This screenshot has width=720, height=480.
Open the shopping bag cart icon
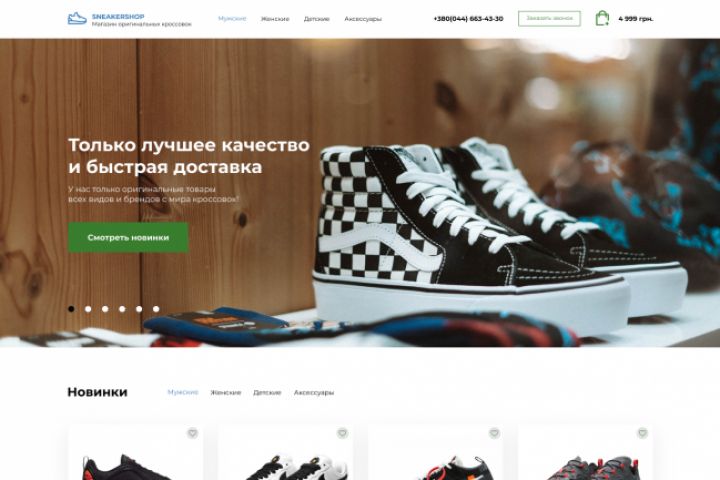tap(602, 18)
